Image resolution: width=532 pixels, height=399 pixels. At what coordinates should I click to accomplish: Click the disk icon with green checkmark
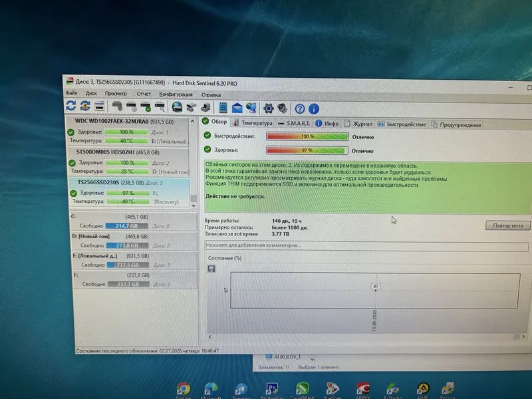(x=146, y=107)
